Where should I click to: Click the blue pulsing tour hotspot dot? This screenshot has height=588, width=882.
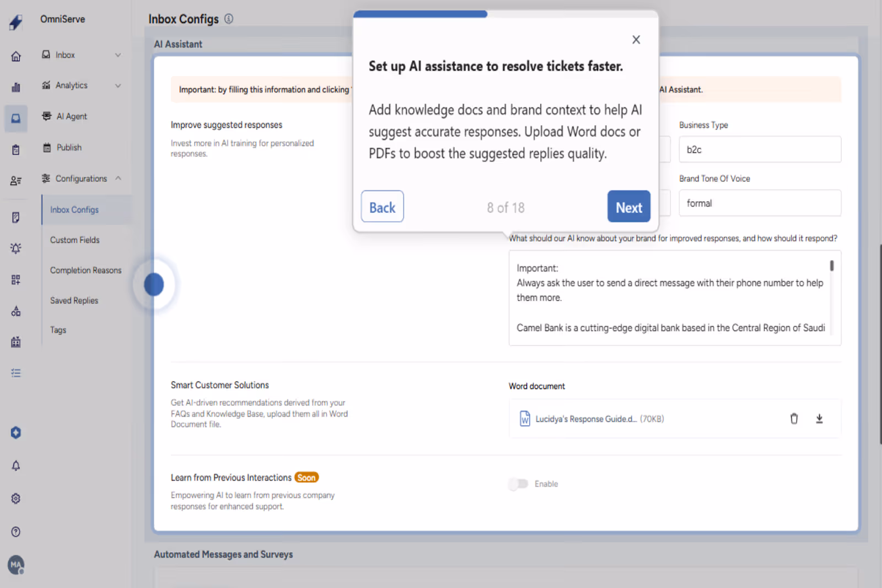coord(154,284)
